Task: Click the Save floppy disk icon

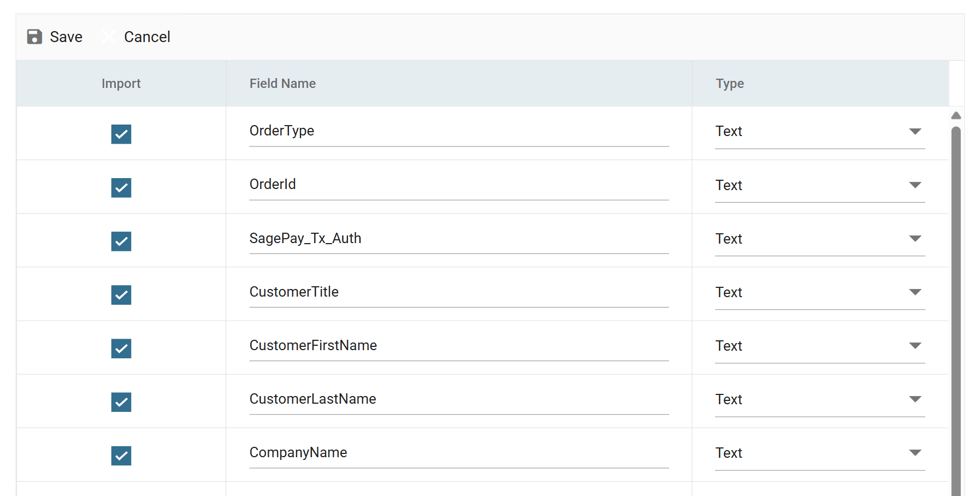Action: tap(34, 37)
